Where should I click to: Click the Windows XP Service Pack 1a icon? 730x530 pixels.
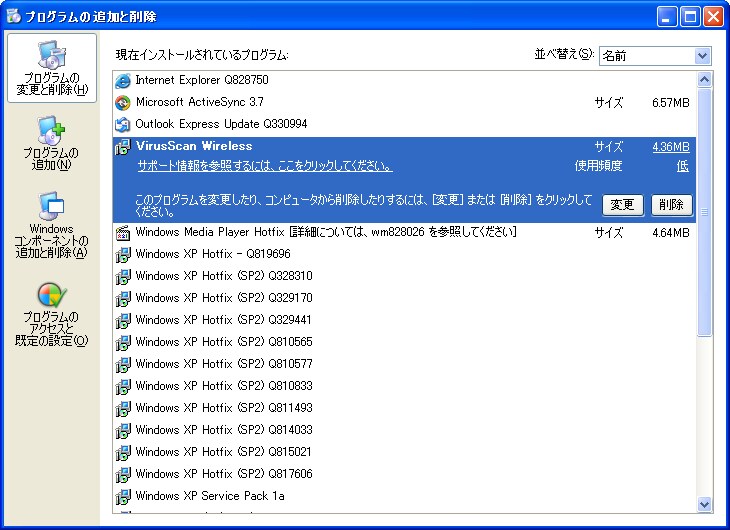pyautogui.click(x=123, y=496)
